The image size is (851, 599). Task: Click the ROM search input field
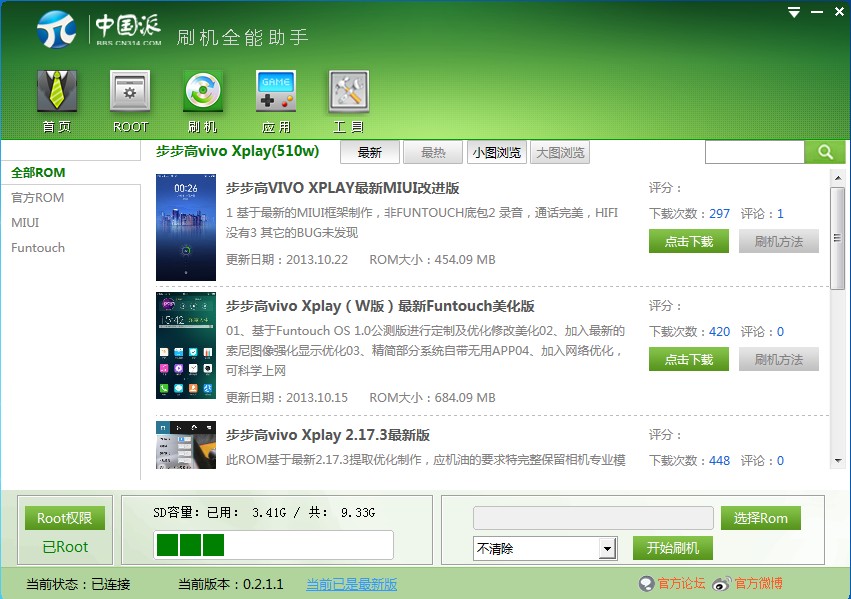click(754, 152)
